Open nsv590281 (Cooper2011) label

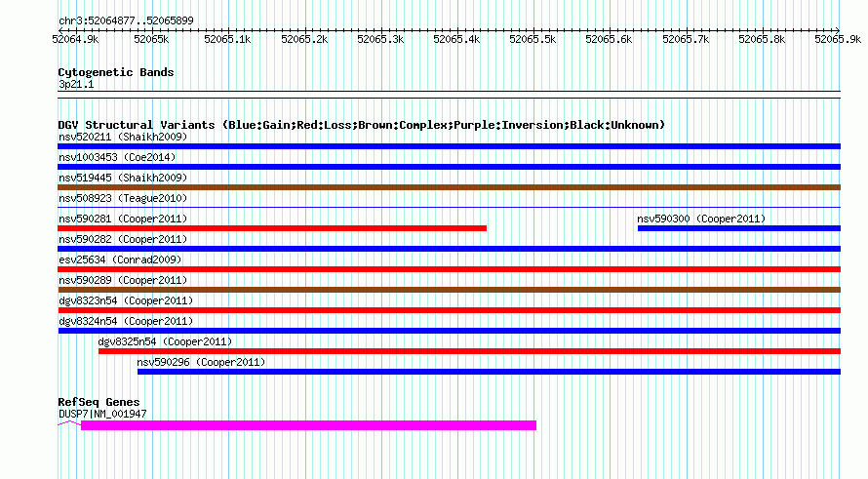point(123,219)
